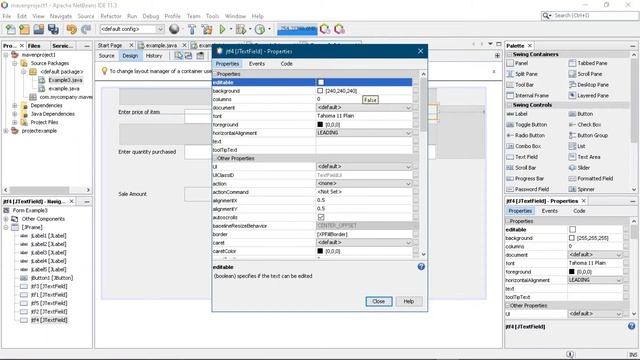Click the Save All toolbar icon

(53, 29)
